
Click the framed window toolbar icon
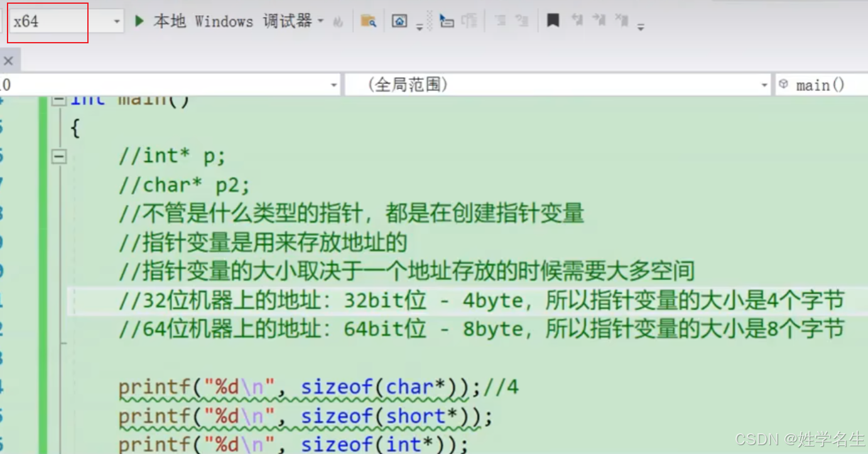tap(399, 21)
